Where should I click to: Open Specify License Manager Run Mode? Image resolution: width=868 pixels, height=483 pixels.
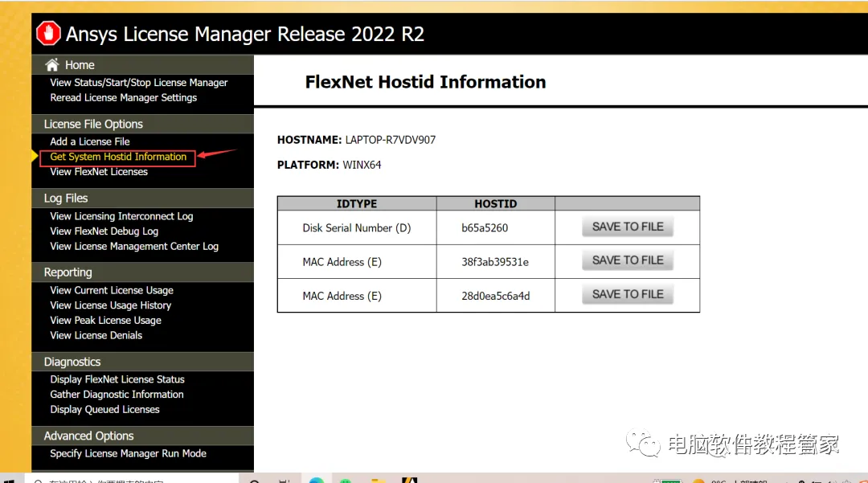[128, 454]
